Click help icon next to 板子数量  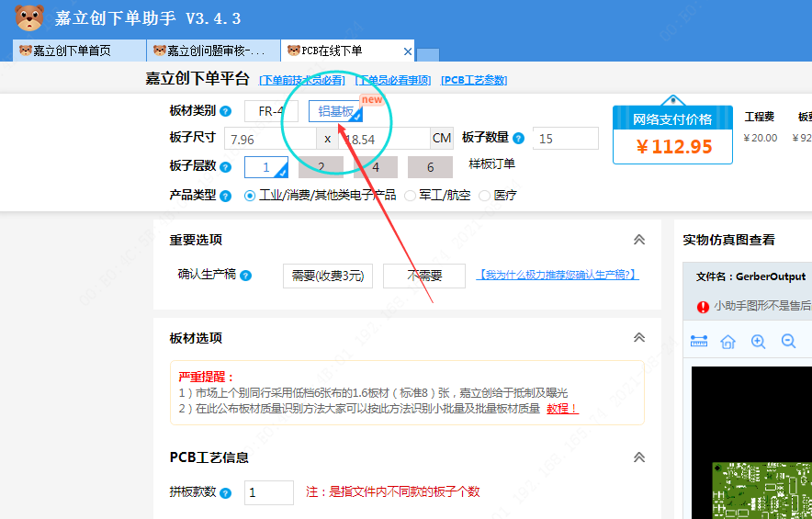point(519,139)
